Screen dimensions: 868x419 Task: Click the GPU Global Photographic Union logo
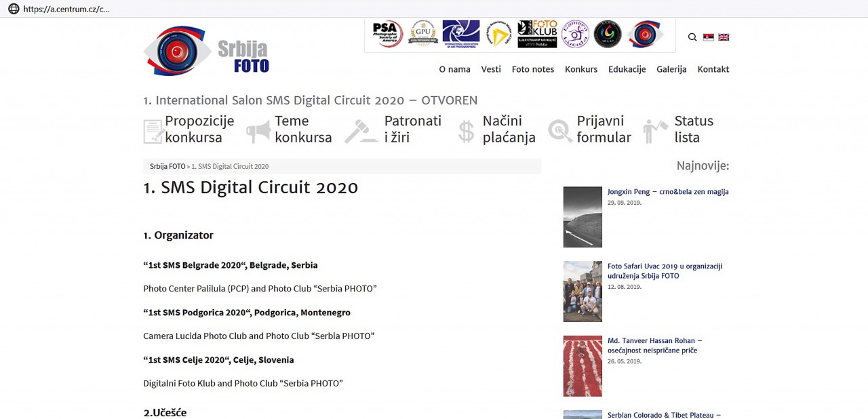point(423,34)
